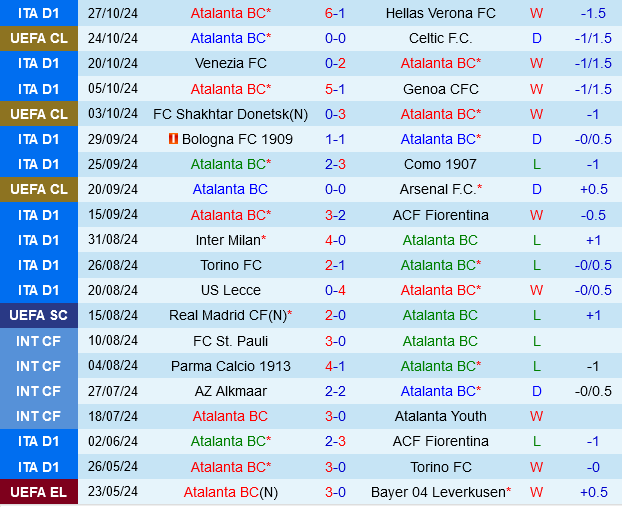
Task: Open FC St. Pauli team link
Action: pyautogui.click(x=230, y=341)
